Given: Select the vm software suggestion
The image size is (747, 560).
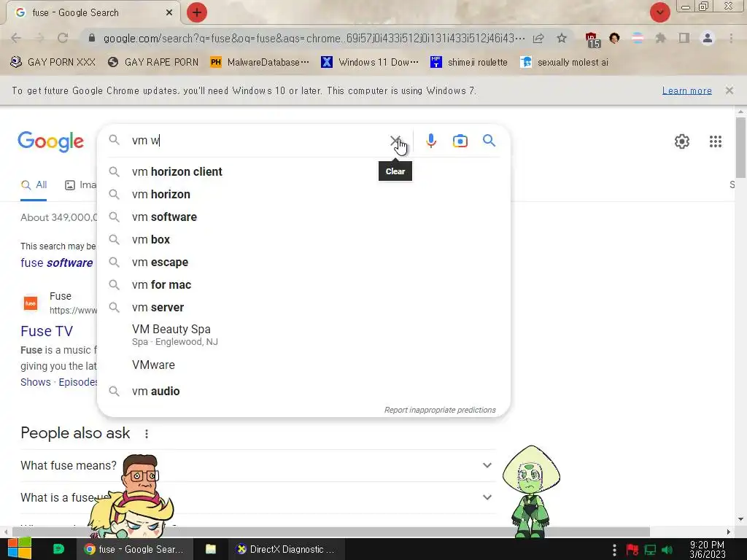Looking at the screenshot, I should click(x=303, y=217).
